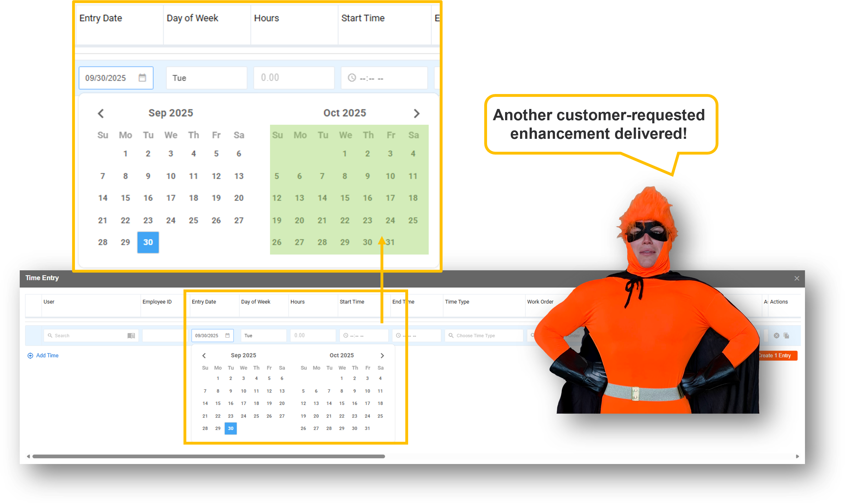Click next month chevron in the dialog's small calendar
845x504 pixels.
382,356
